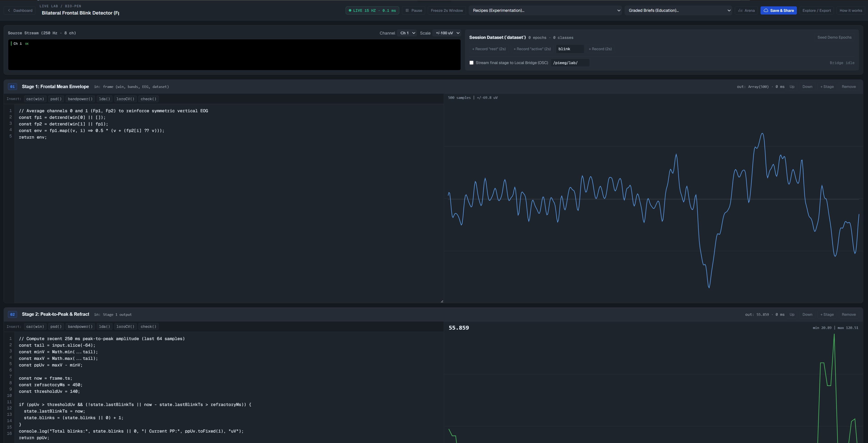The image size is (868, 443).
Task: Click the Bridge idle status text
Action: click(x=842, y=63)
